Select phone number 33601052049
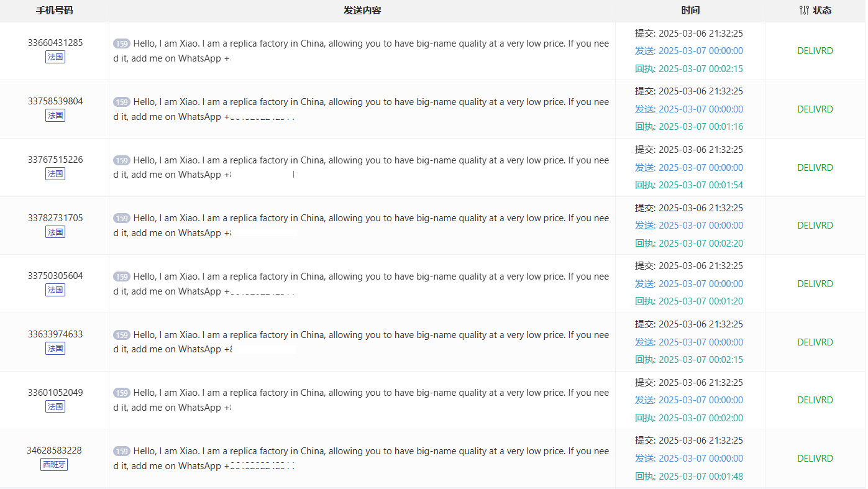 point(55,393)
